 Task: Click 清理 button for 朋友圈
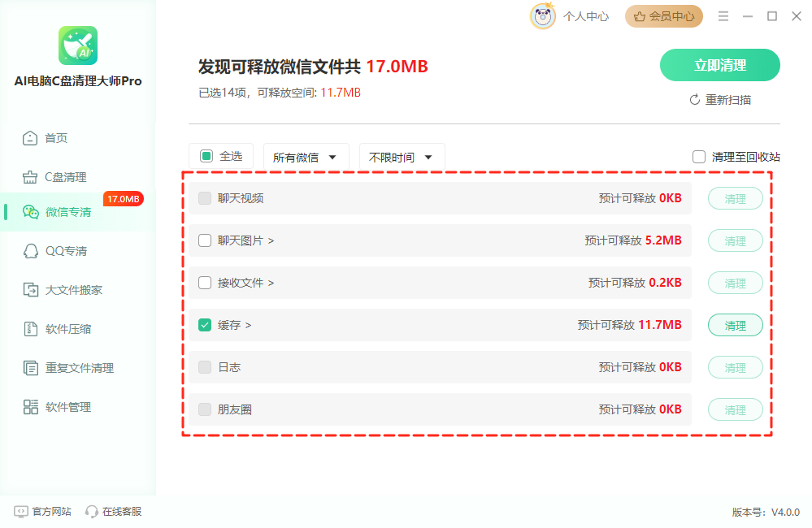click(736, 410)
